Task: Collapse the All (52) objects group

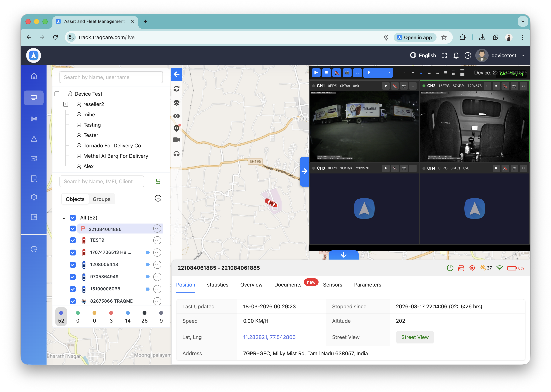Action: [64, 218]
